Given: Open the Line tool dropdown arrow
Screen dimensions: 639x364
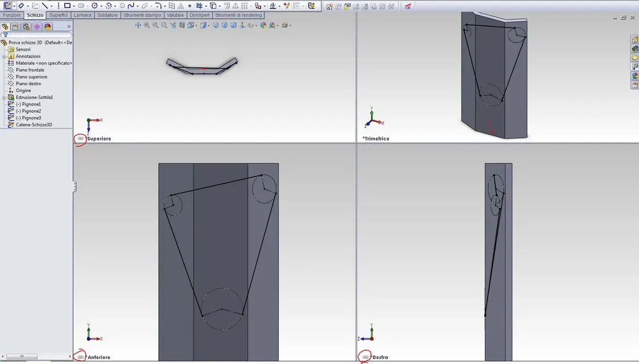Looking at the screenshot, I should pos(51,6).
